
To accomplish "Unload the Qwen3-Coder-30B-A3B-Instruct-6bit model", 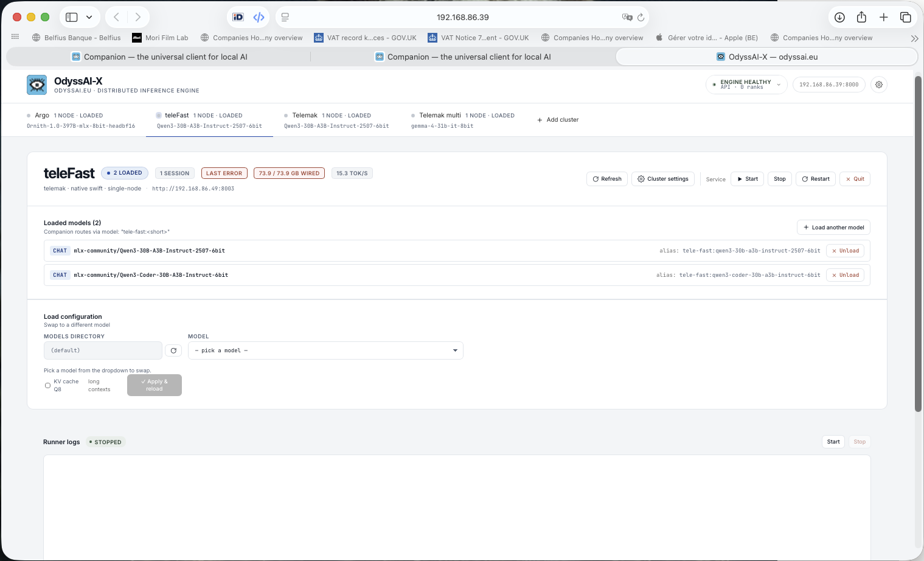I will tap(846, 275).
